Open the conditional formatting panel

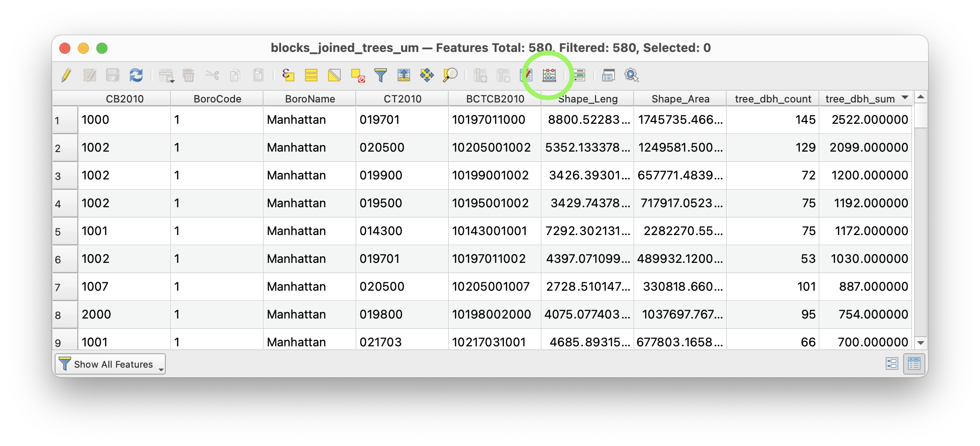click(580, 75)
